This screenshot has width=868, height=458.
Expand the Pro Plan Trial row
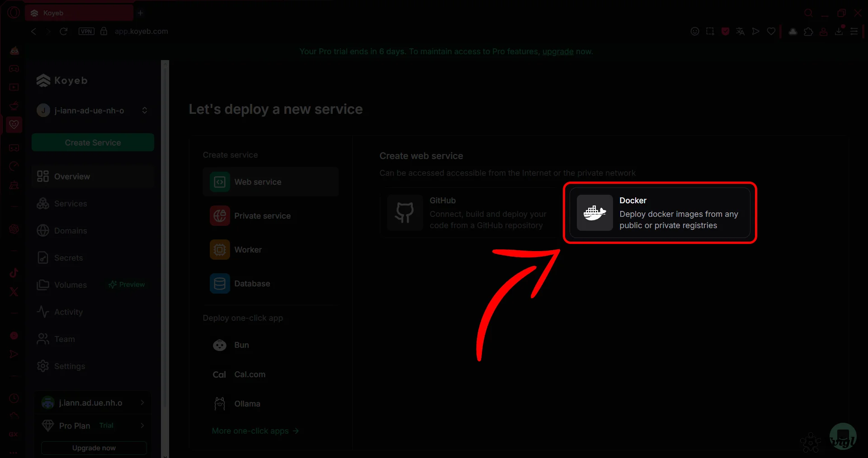click(93, 425)
